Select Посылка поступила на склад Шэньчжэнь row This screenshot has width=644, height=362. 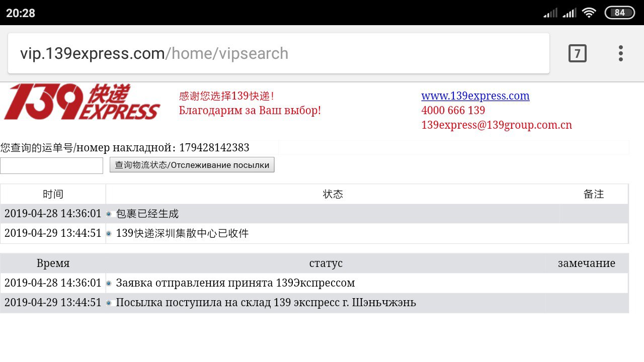point(314,303)
